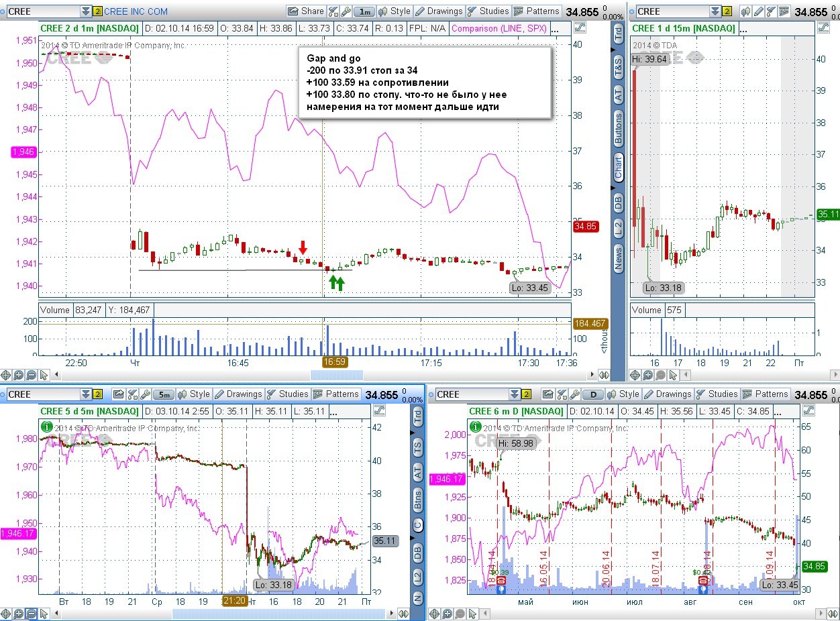Open Studies in the bottom-right daily chart

pos(717,394)
